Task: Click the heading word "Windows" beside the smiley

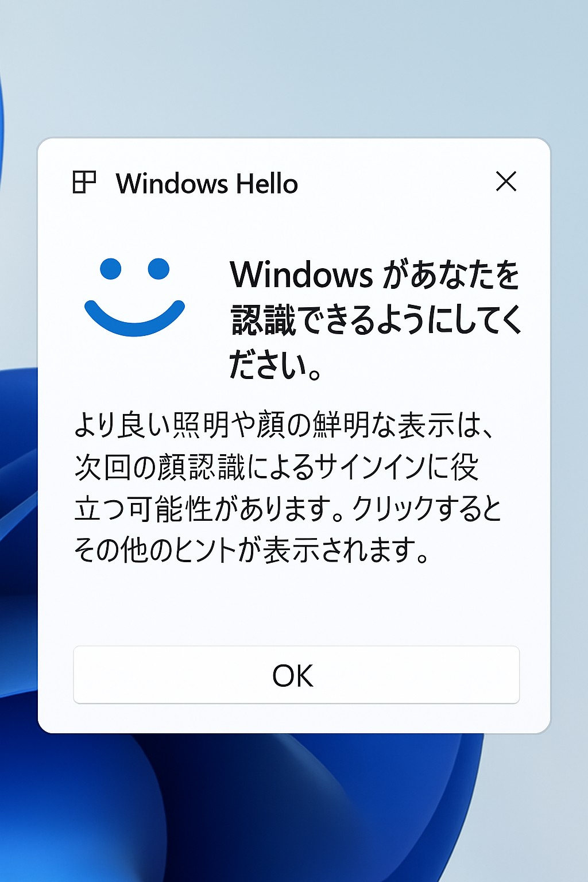Action: (302, 274)
